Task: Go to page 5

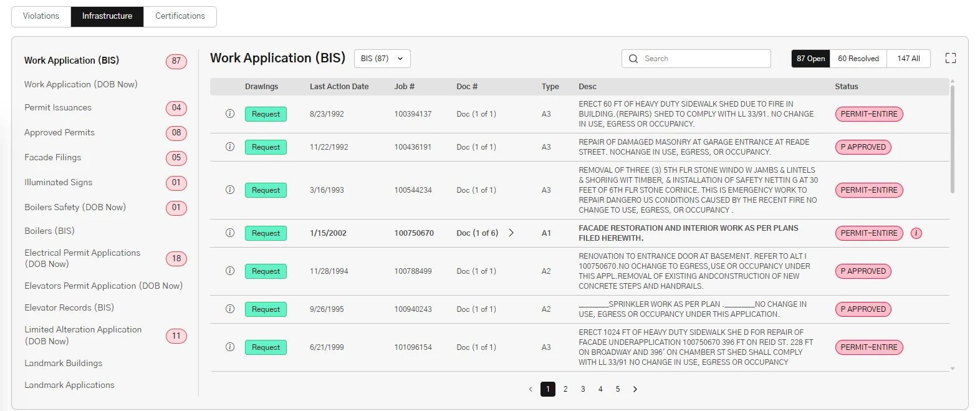Action: [618, 389]
